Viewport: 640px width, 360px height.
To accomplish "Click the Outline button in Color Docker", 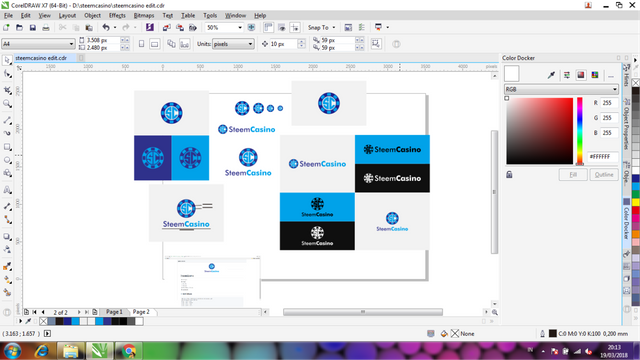I will coord(604,174).
